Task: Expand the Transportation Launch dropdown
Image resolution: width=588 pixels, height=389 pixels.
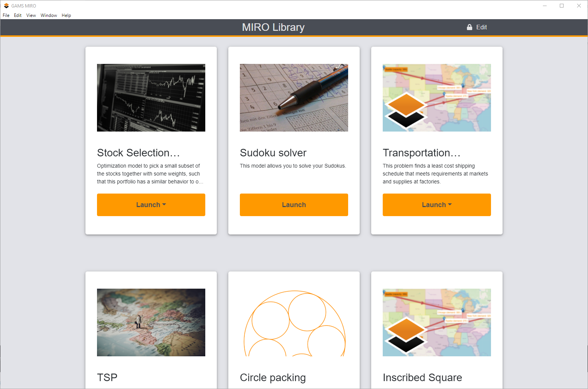Action: pyautogui.click(x=436, y=205)
